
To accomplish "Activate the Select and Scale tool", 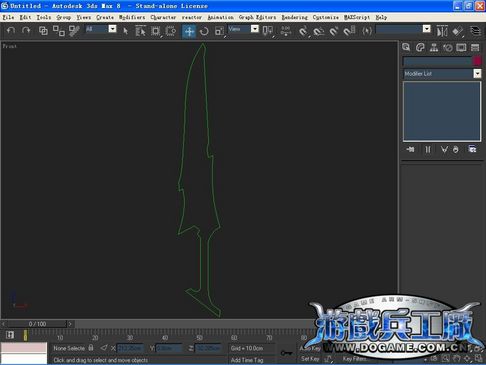I will click(219, 31).
